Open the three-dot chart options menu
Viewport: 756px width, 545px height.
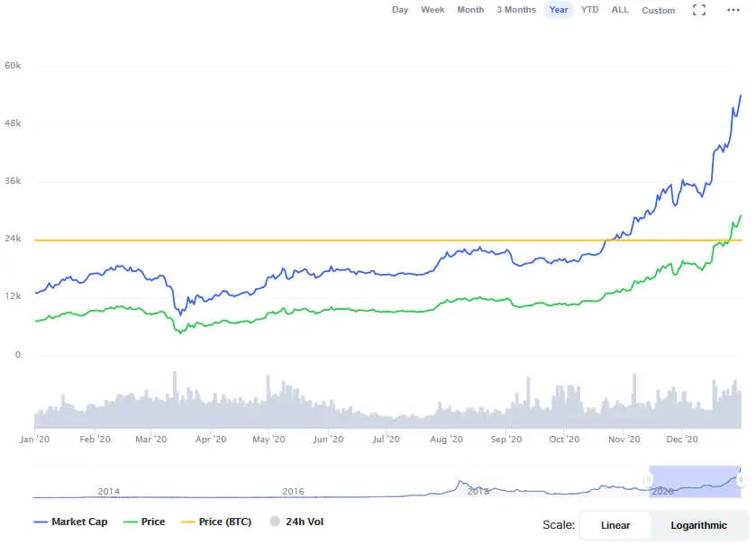point(733,10)
